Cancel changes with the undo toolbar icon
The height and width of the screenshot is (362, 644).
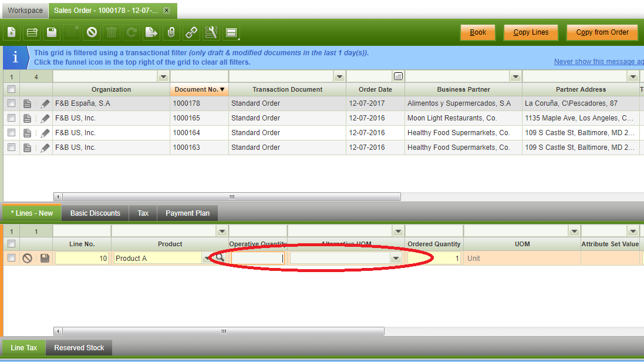click(92, 32)
